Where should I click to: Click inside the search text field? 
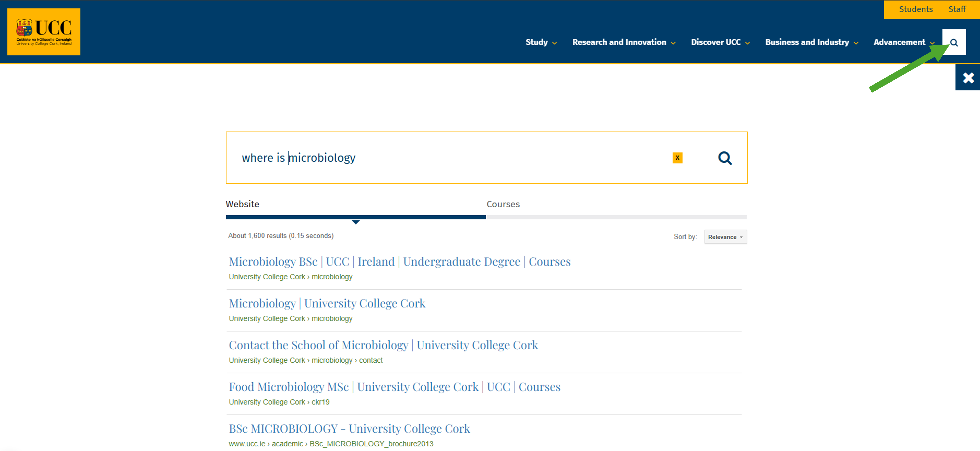click(x=456, y=158)
